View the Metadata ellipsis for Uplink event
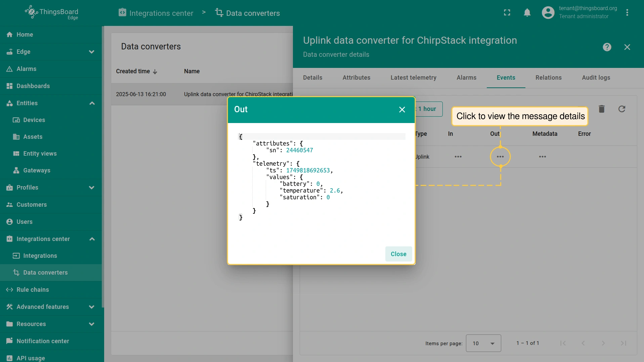Image resolution: width=644 pixels, height=362 pixels. (542, 157)
